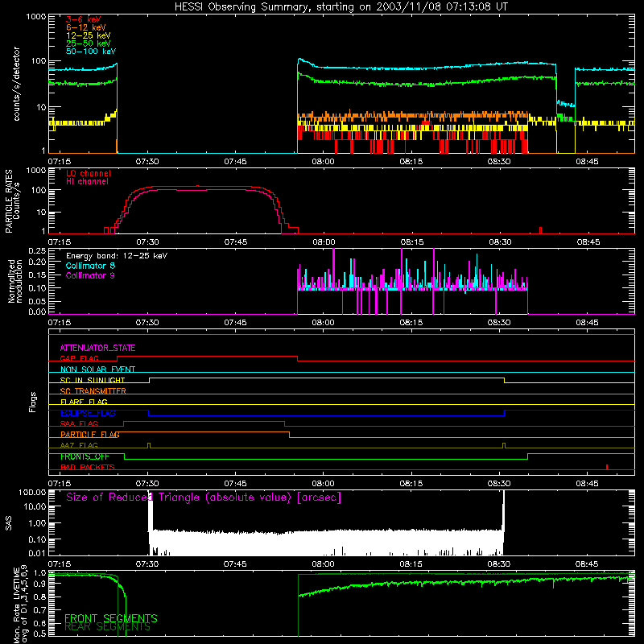644x644 pixels.
Task: Select the Collimator 9 legend label
Action: coord(90,275)
